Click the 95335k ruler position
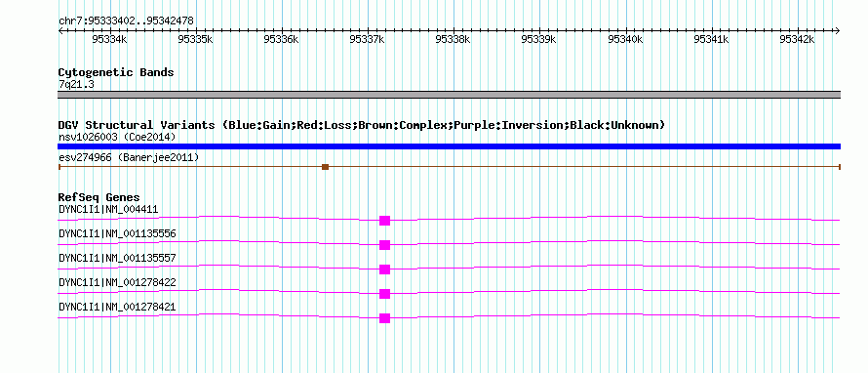 (195, 39)
